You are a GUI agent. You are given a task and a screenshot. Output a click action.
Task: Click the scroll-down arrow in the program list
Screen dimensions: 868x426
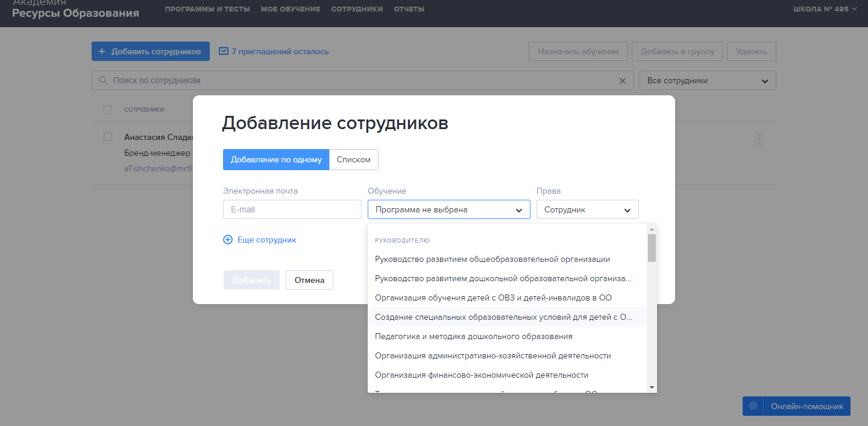652,387
